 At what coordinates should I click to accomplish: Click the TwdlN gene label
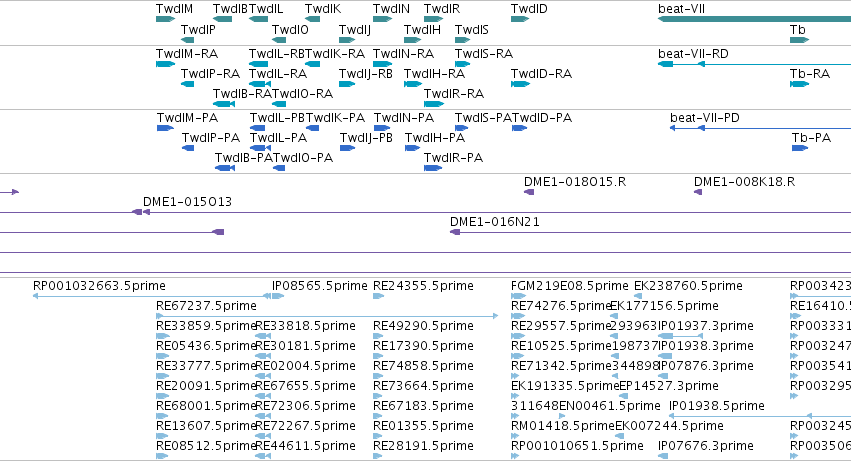[x=391, y=9]
